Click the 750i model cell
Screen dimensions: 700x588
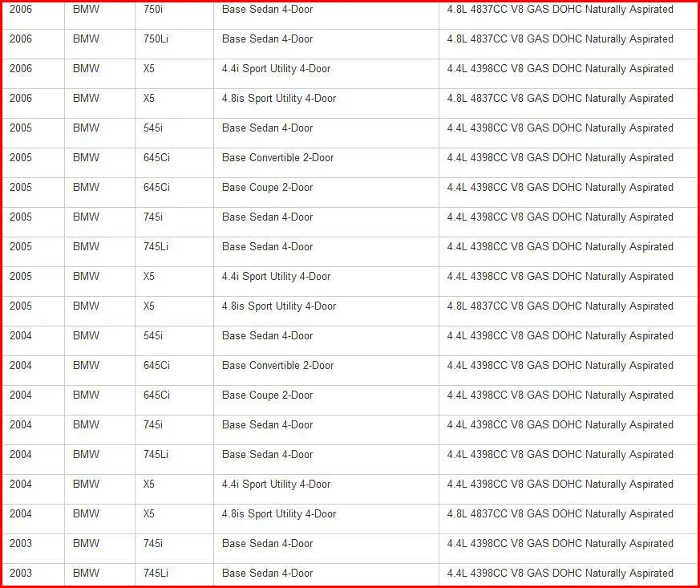152,10
